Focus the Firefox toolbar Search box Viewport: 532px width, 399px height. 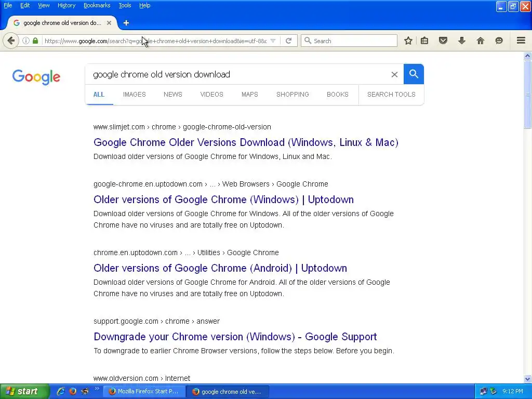coord(349,41)
